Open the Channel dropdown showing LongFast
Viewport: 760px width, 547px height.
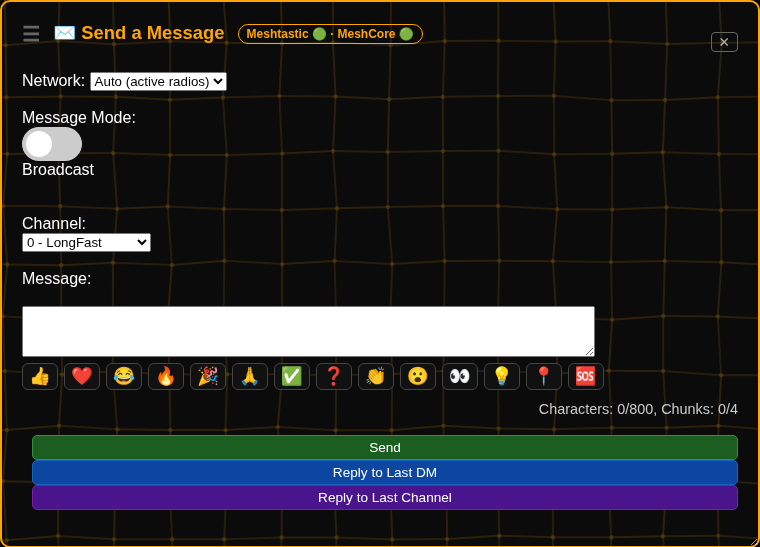pos(86,243)
